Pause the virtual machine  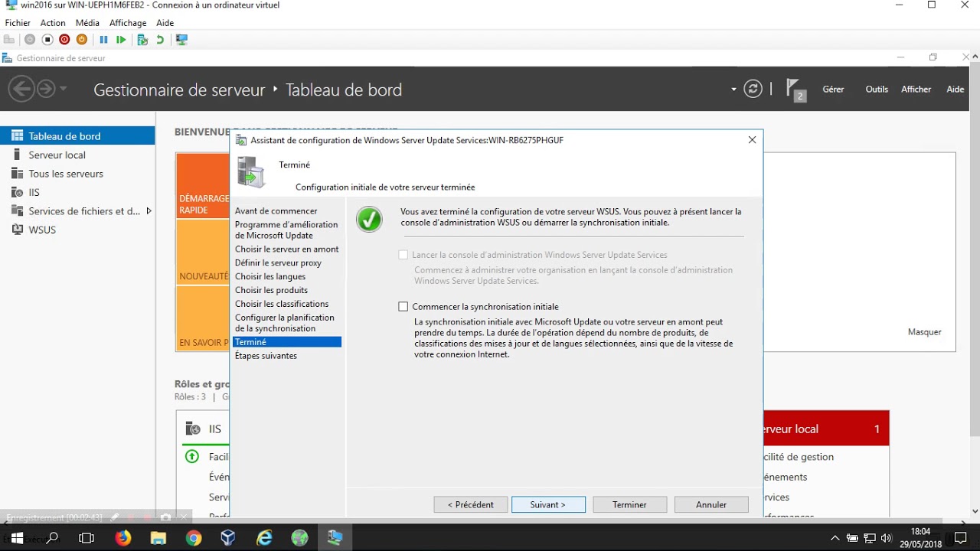pos(103,40)
